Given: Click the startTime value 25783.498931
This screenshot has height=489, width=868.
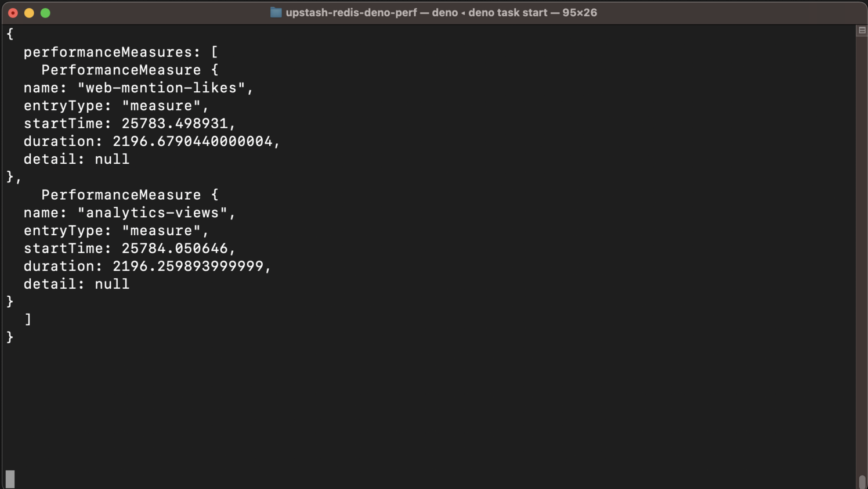Looking at the screenshot, I should [175, 124].
